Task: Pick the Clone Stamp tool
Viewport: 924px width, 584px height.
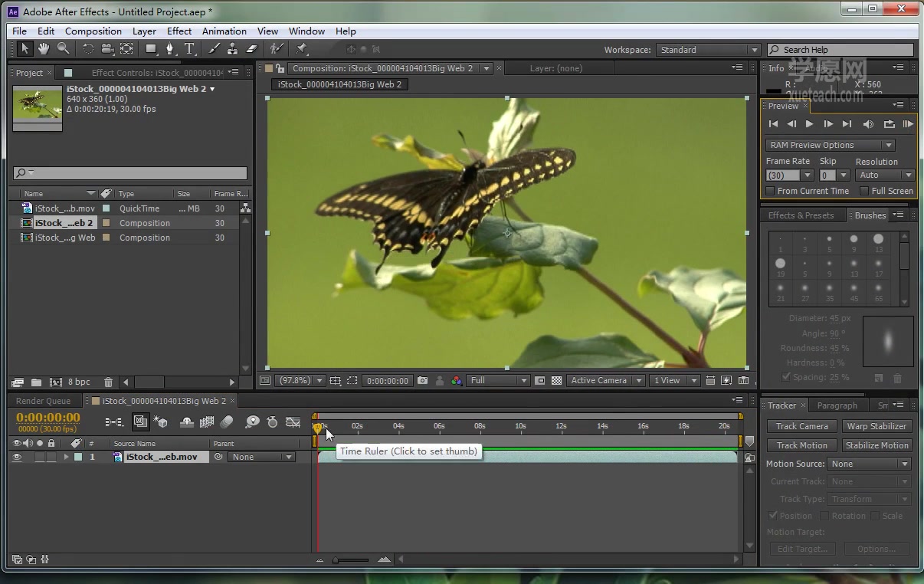Action: [232, 49]
